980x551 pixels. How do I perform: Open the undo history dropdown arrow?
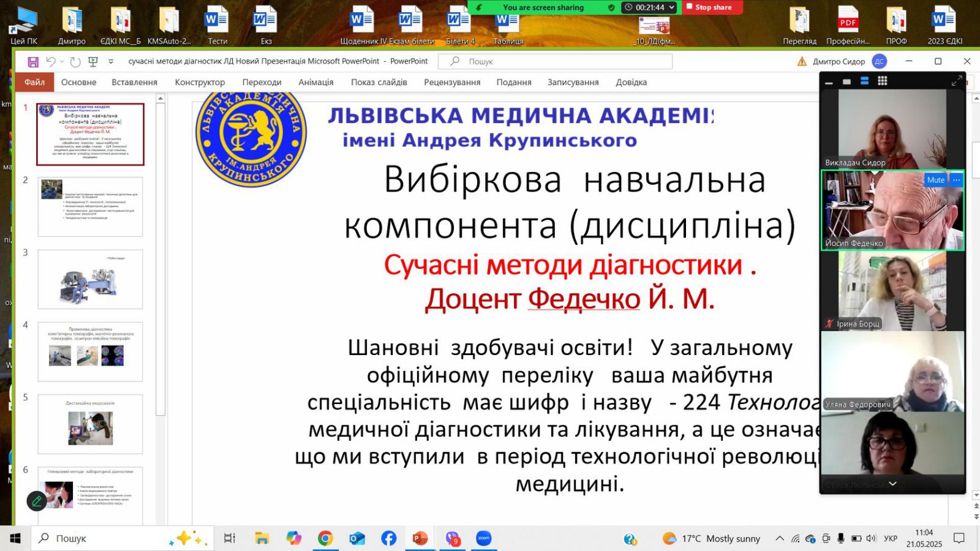coord(62,62)
